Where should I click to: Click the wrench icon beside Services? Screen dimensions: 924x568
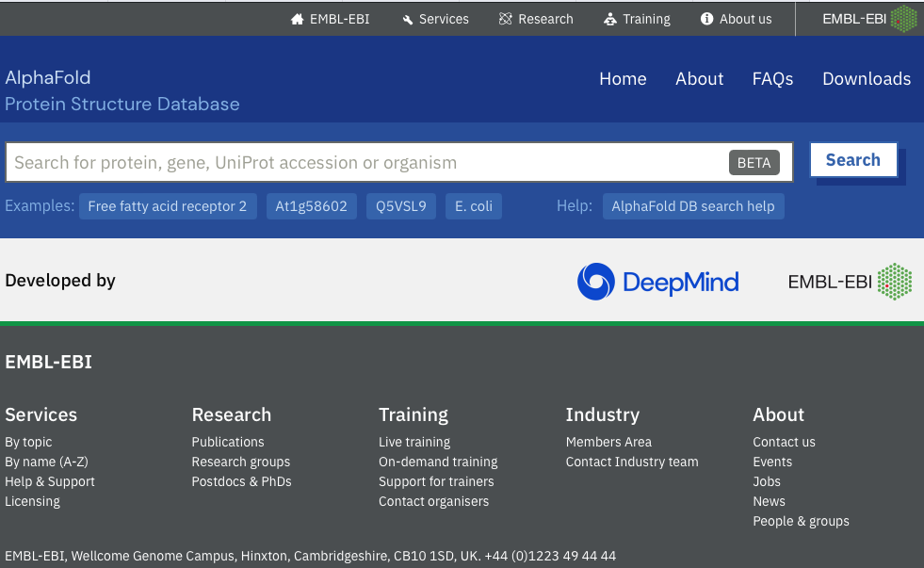pyautogui.click(x=407, y=20)
